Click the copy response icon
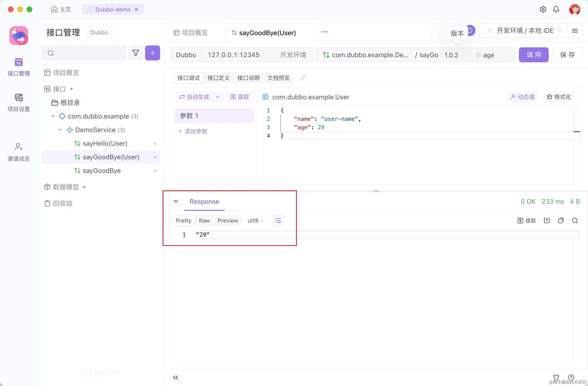The width and height of the screenshot is (588, 386). (561, 221)
